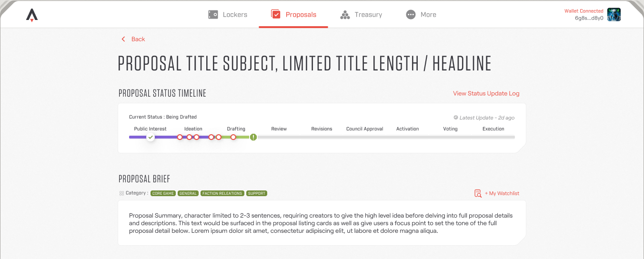Image resolution: width=644 pixels, height=259 pixels.
Task: Switch to the Lockers tab
Action: [235, 15]
